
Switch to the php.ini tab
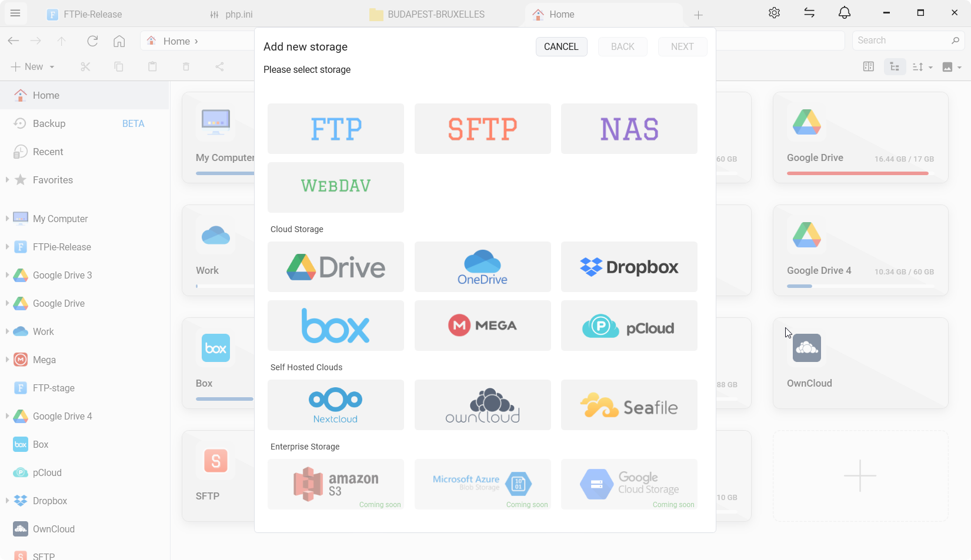pyautogui.click(x=239, y=15)
